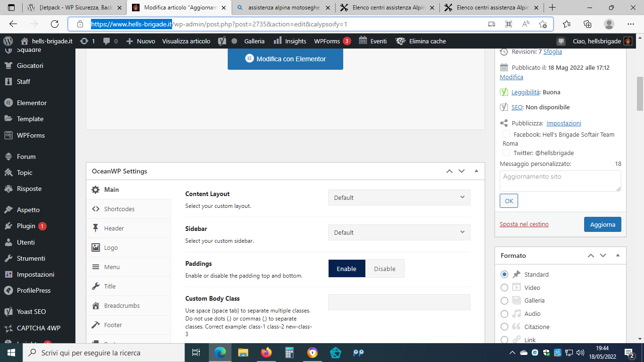This screenshot has width=644, height=362.
Task: Collapse the OceanWP Settings panel
Action: point(476,171)
